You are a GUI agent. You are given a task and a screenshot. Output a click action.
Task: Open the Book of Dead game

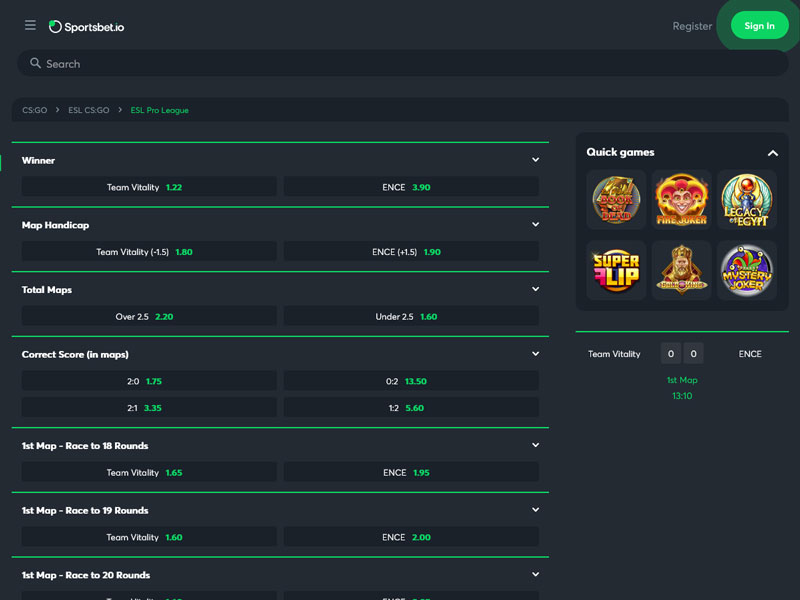(616, 199)
